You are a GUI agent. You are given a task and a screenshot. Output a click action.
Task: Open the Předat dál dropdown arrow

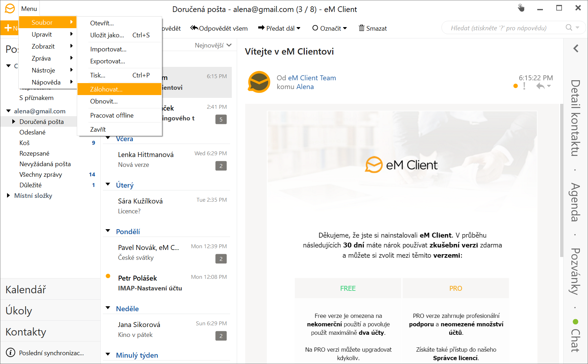point(299,28)
